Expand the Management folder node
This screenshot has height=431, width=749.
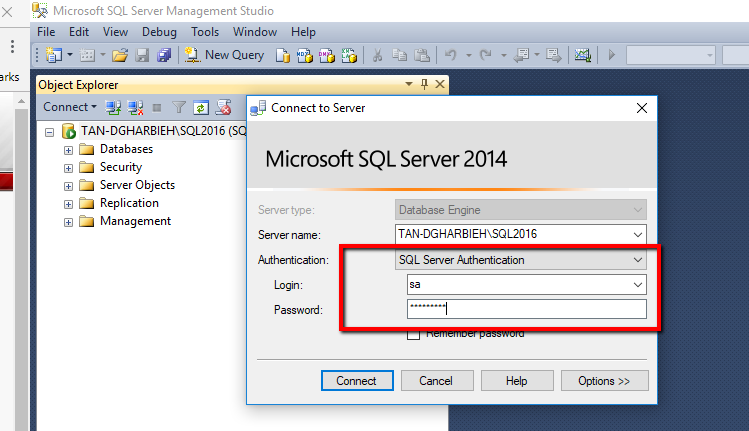[68, 223]
